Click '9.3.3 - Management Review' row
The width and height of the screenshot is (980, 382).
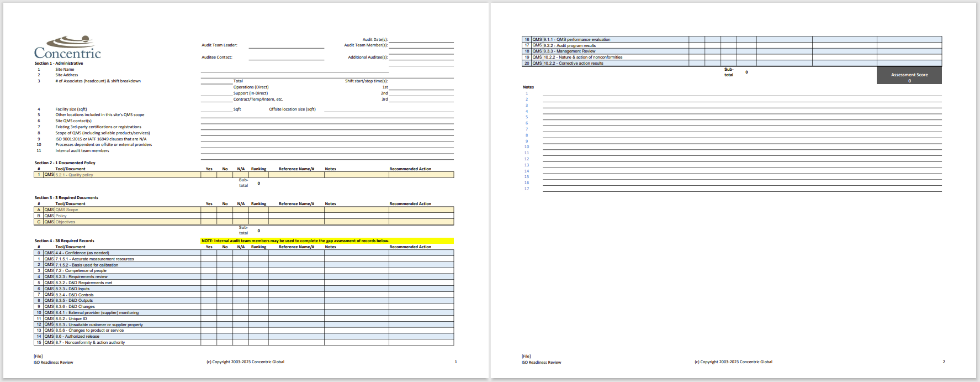click(732, 51)
